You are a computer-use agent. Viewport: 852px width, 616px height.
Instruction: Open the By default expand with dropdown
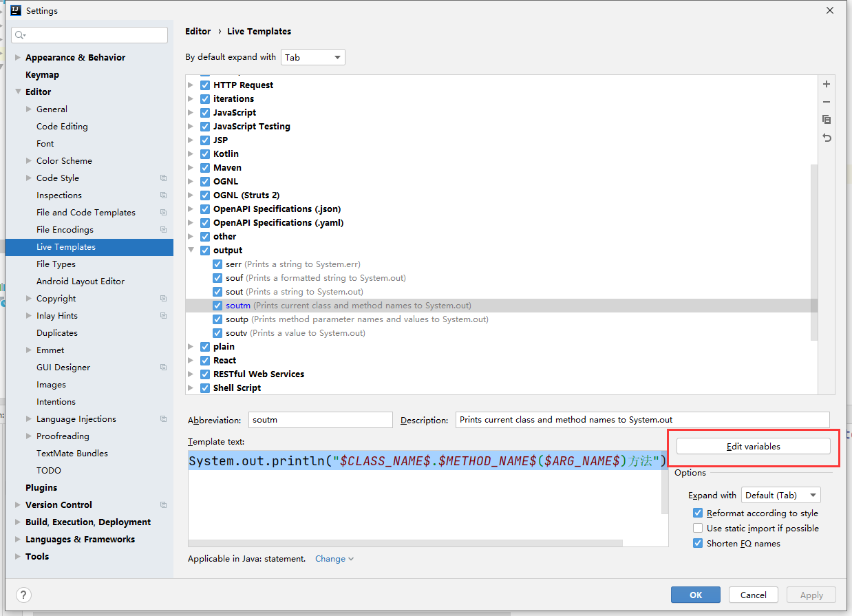[313, 57]
